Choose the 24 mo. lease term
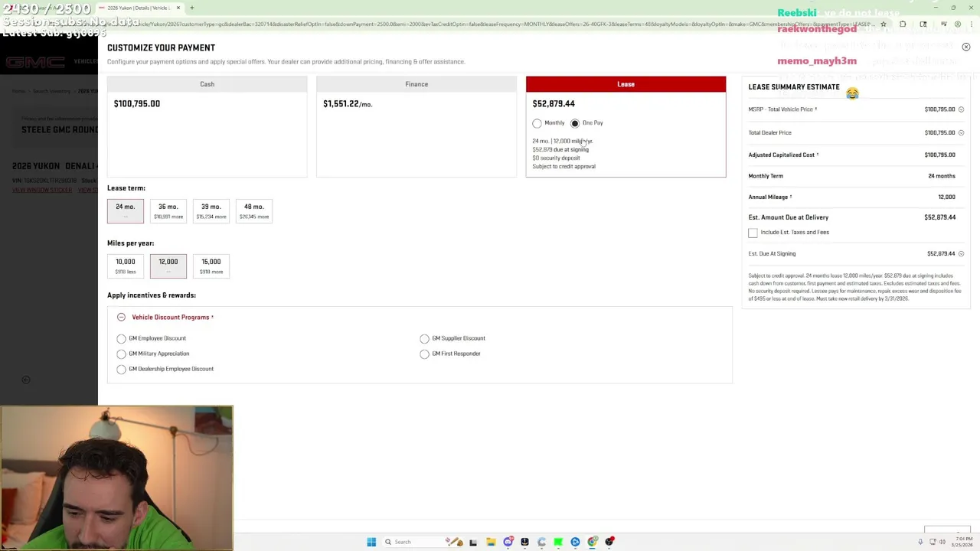This screenshot has width=980, height=551. click(x=125, y=211)
